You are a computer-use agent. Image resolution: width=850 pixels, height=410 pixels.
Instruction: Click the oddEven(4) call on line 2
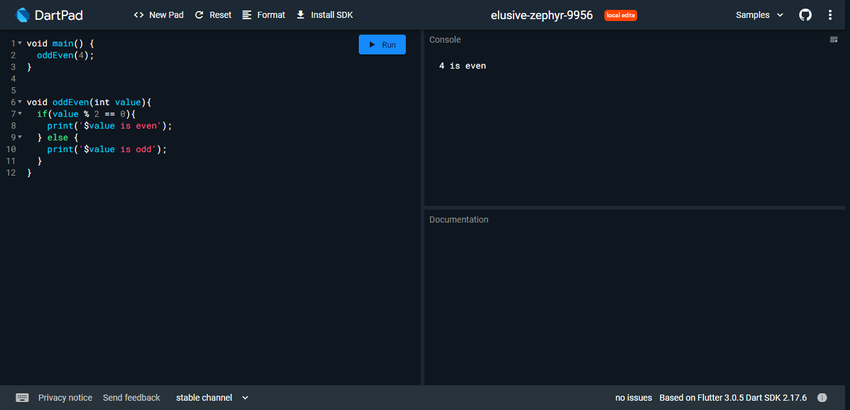[x=65, y=55]
